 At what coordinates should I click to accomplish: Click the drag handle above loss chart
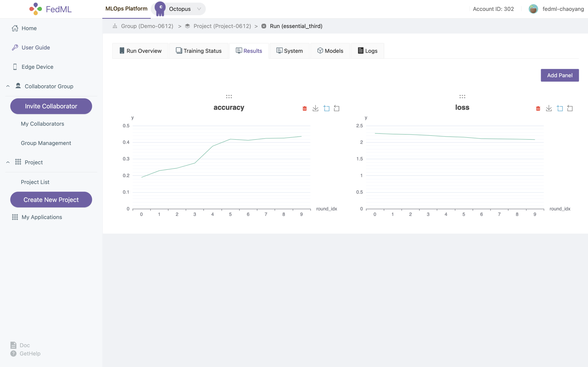point(462,97)
